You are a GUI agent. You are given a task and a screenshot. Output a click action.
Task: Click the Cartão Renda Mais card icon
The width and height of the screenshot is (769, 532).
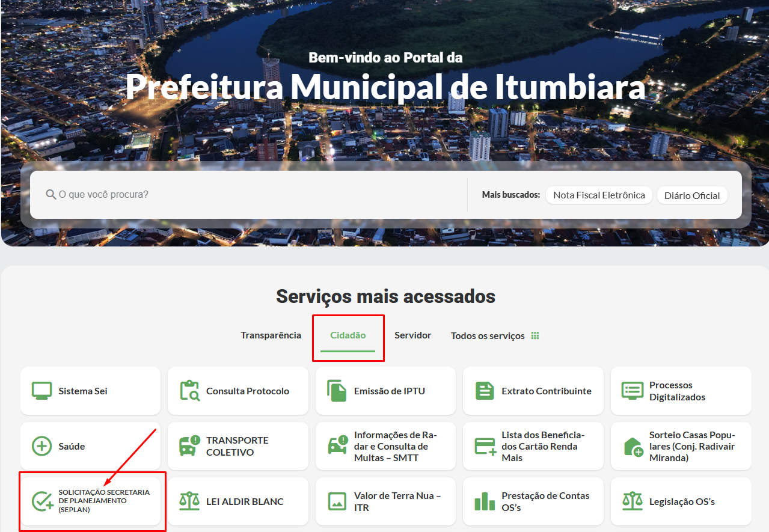tap(485, 445)
